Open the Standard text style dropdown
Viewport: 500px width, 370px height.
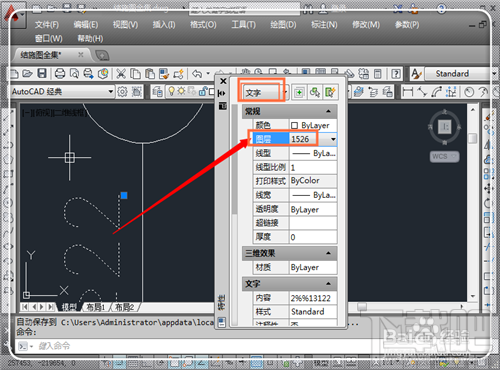pos(494,74)
